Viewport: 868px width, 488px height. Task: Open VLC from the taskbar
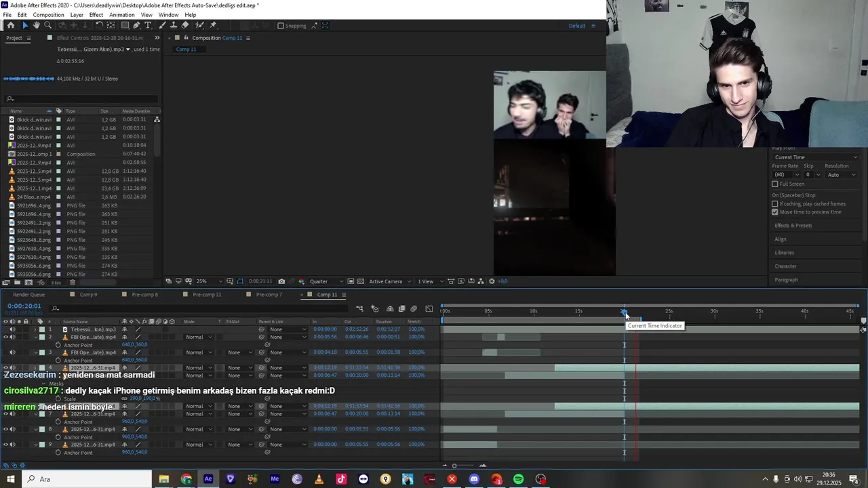[x=319, y=479]
